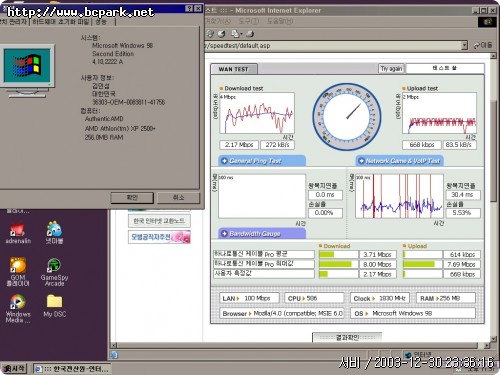The height and width of the screenshot is (375, 500).
Task: Click the 83.5 kB/s upload value
Action: 459,145
